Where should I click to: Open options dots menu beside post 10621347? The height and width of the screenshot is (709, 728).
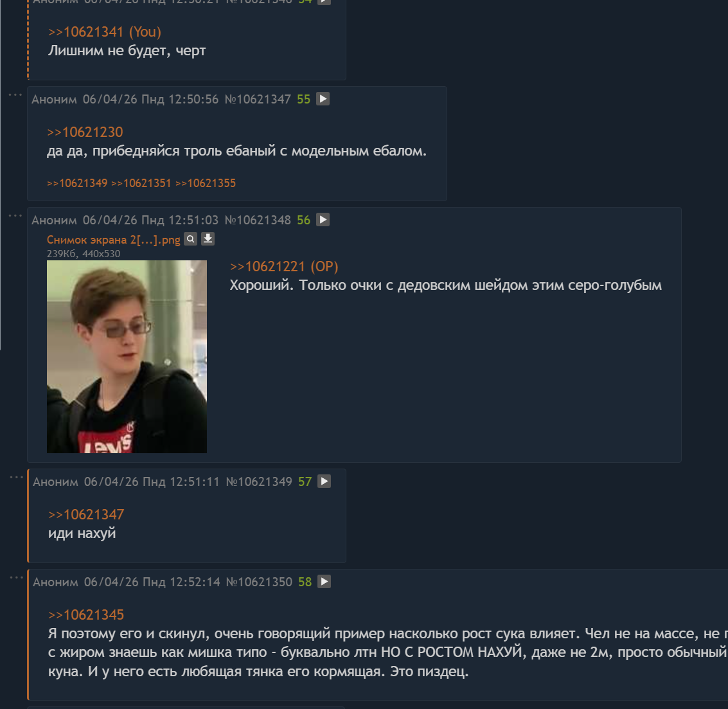pyautogui.click(x=15, y=94)
